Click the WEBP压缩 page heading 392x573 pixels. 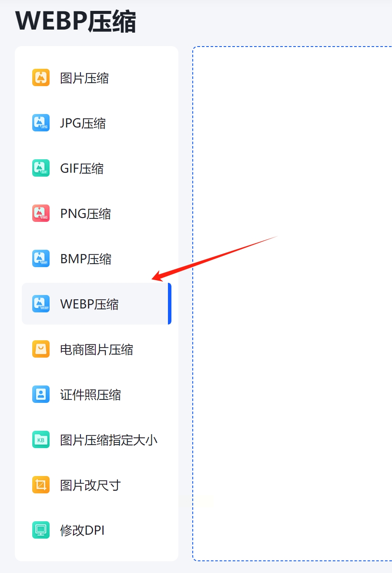pos(76,21)
